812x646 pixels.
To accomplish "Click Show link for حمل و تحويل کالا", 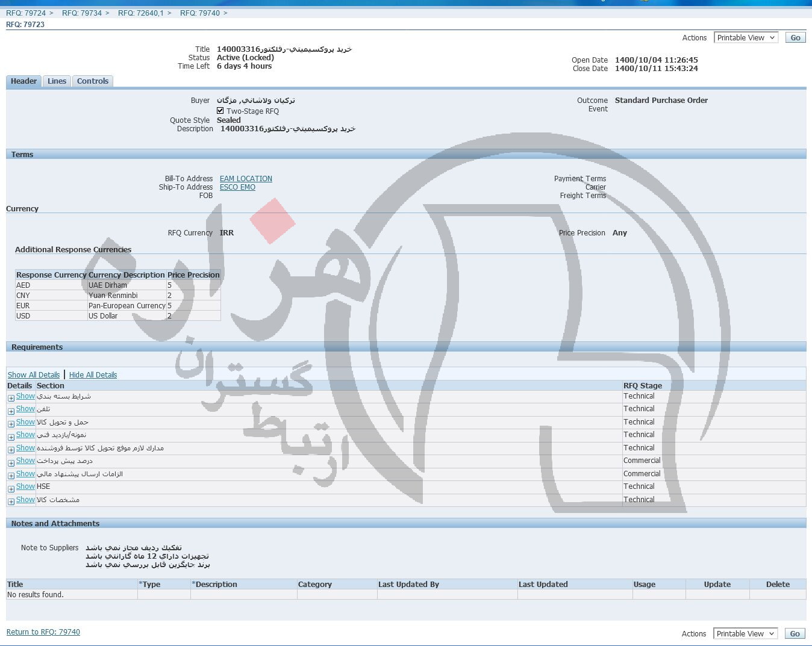I will [x=25, y=422].
